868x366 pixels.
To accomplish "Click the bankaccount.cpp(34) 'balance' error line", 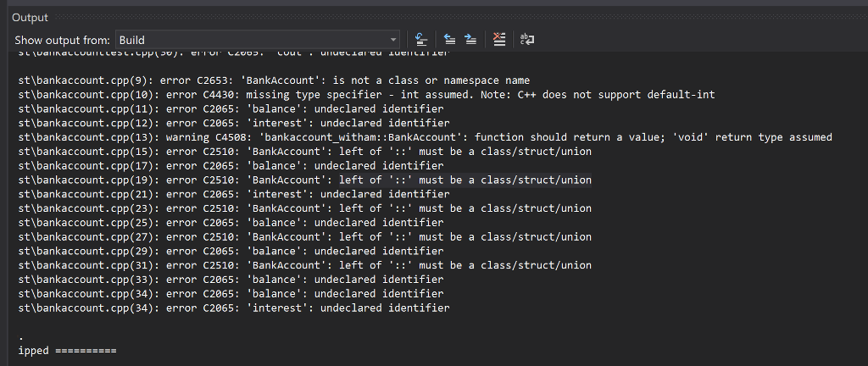I will 231,294.
